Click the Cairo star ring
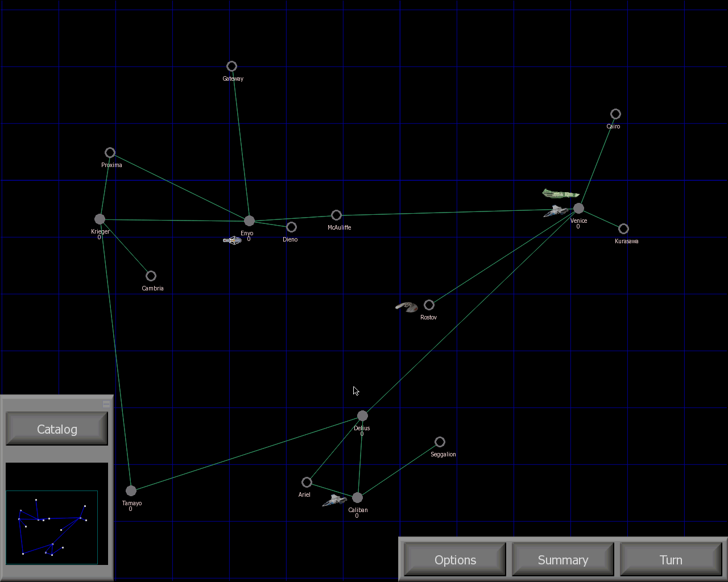This screenshot has height=582, width=728. [615, 114]
